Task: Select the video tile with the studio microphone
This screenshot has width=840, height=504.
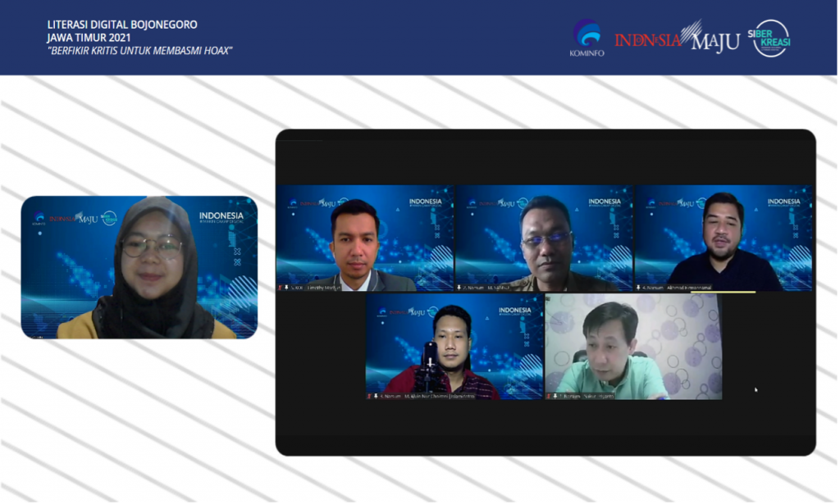Action: [x=454, y=346]
